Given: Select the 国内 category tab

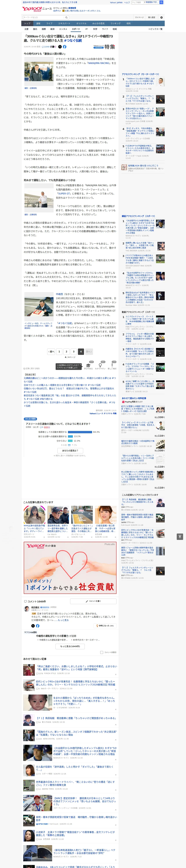Looking at the screenshot, I should [x=35, y=29].
